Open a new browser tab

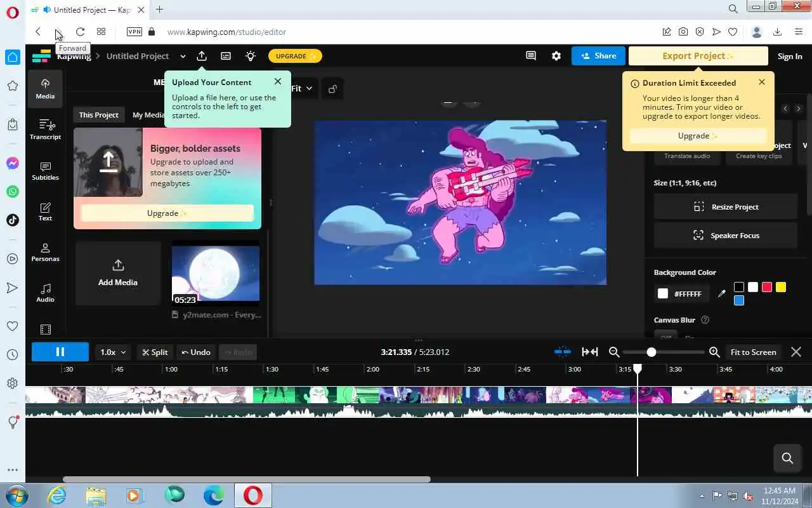159,10
